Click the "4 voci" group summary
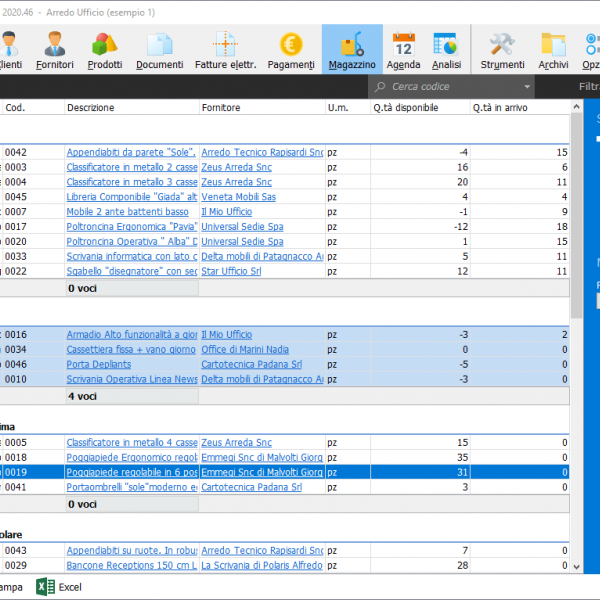This screenshot has width=600, height=600. (x=82, y=396)
